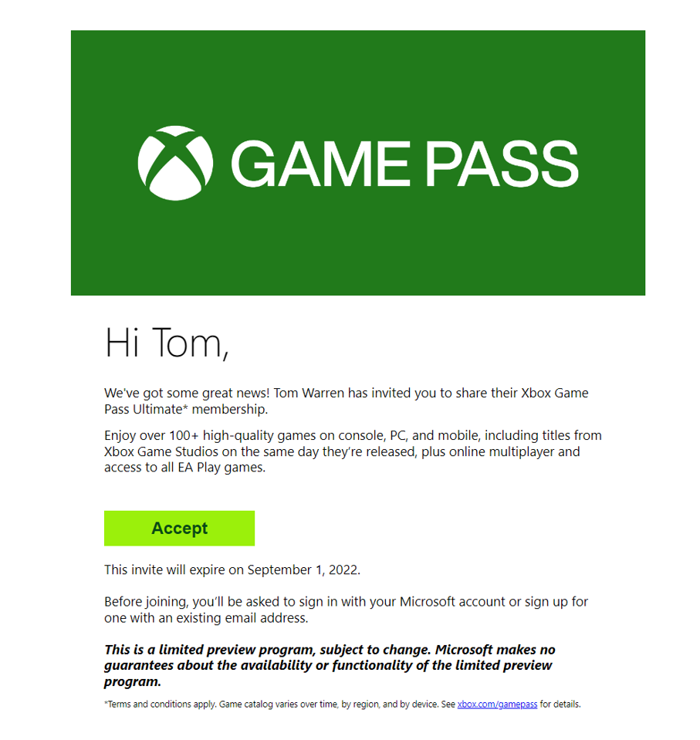
Task: Click the "Hi Tom," greeting heading
Action: [167, 343]
